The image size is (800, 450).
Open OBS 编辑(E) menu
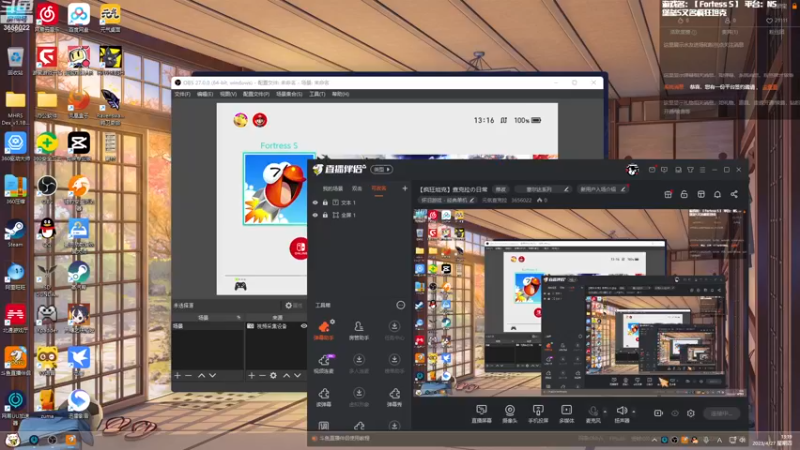205,94
